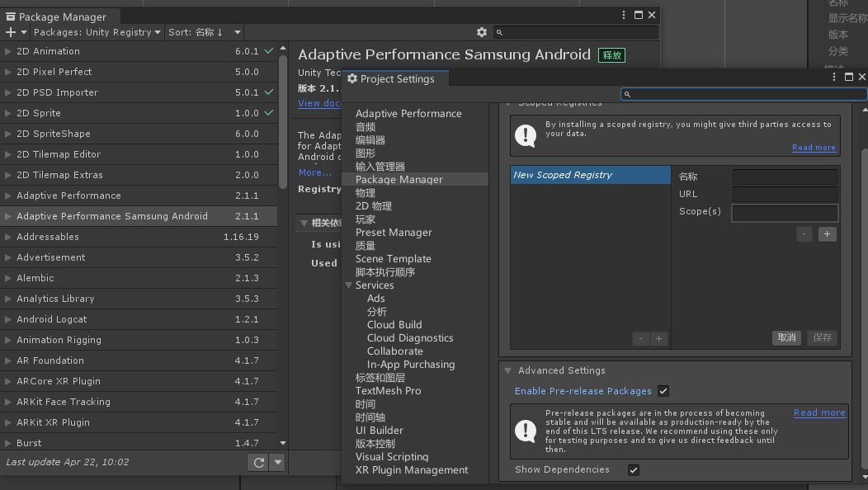This screenshot has height=490, width=868.
Task: Open Packages: Unity Registry dropdown
Action: point(97,33)
